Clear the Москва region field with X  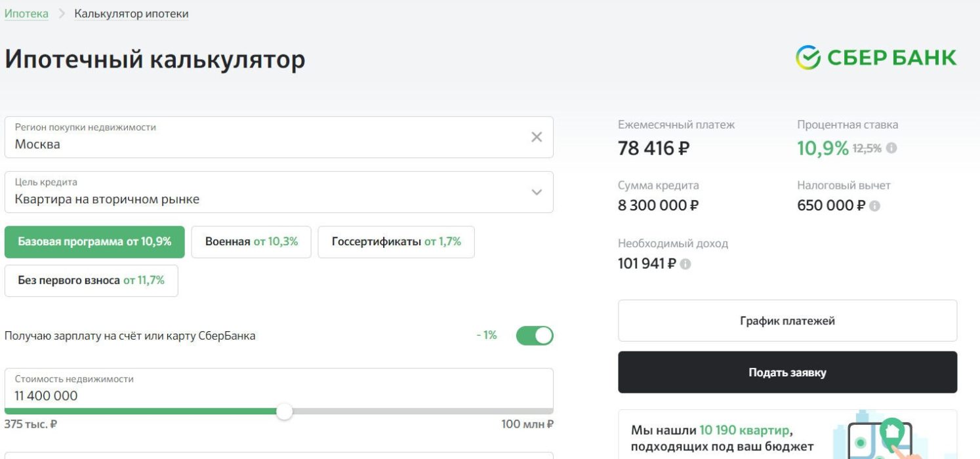click(536, 137)
